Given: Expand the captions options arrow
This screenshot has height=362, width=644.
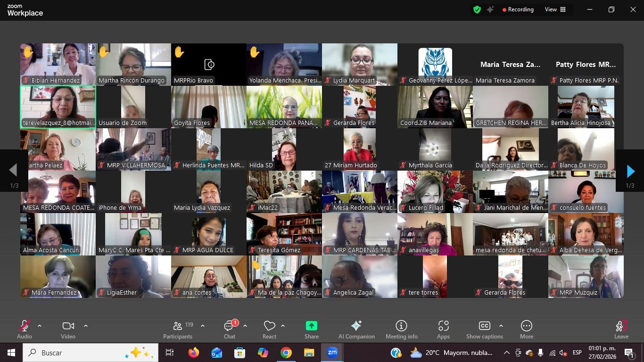Looking at the screenshot, I should pos(501,326).
